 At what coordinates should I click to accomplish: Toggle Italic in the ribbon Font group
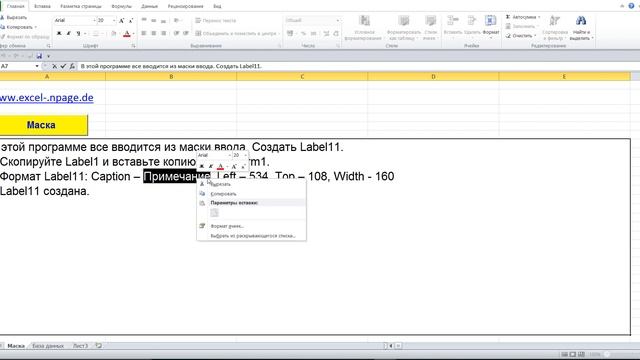(x=69, y=33)
